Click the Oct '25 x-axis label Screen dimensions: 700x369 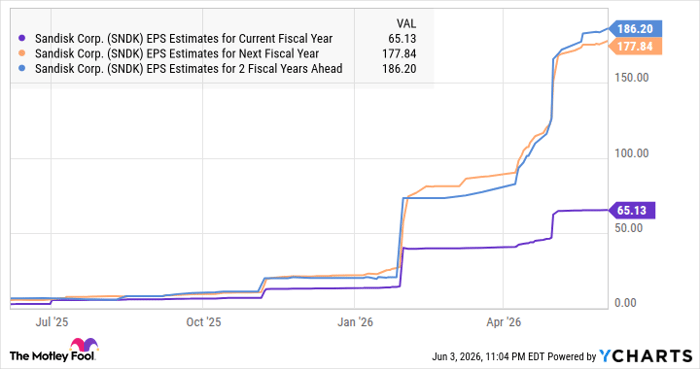click(x=204, y=322)
